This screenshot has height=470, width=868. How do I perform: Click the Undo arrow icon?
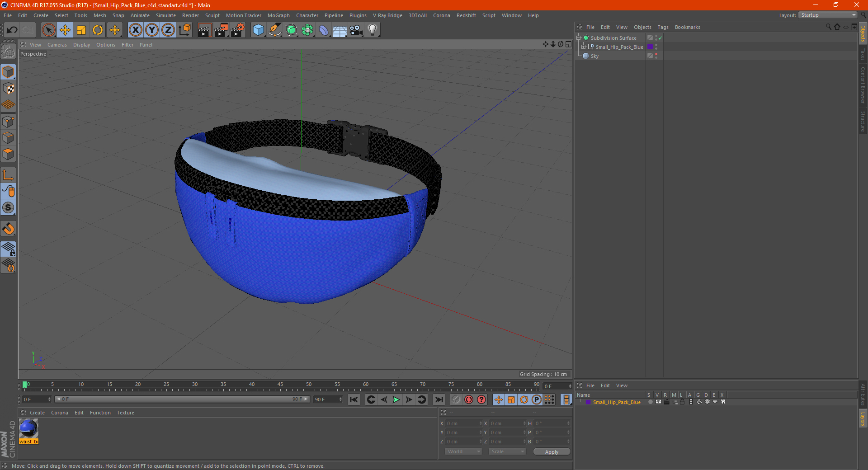[12, 30]
